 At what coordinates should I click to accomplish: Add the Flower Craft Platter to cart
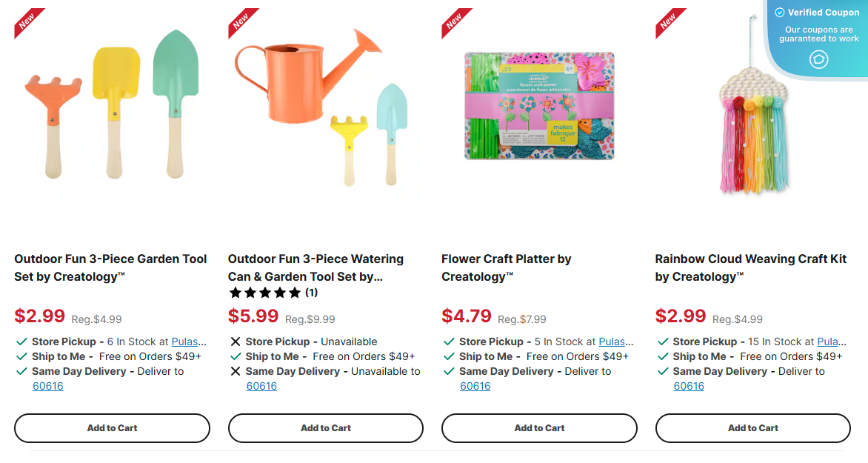coord(539,428)
